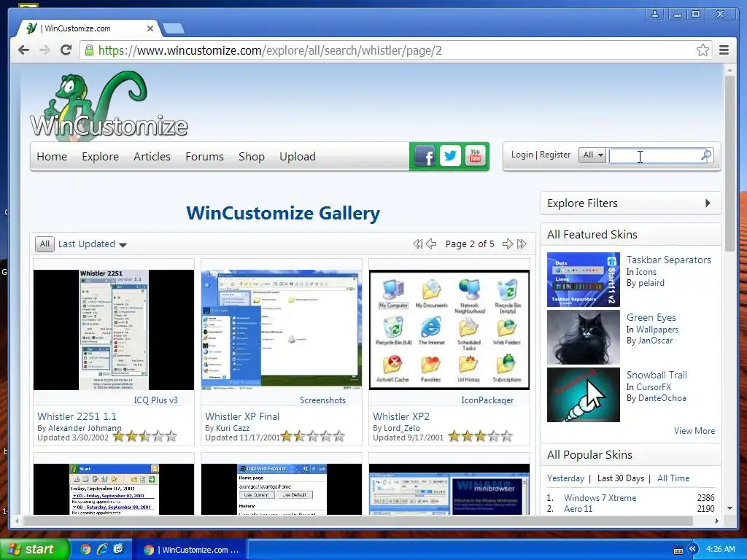
Task: Show All Time popular skins
Action: point(673,478)
